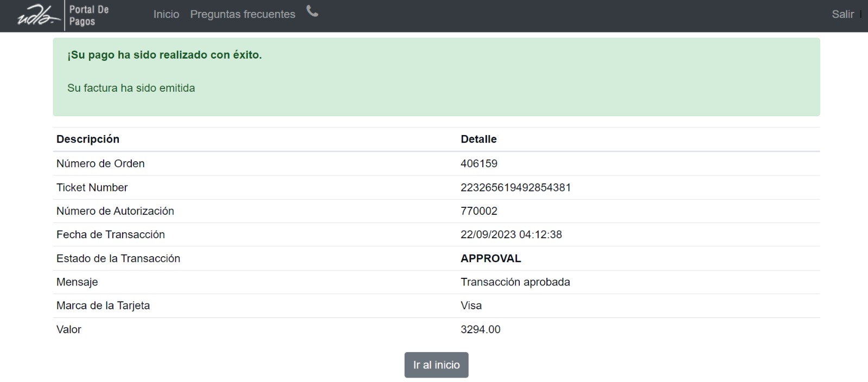Open the Inicio menu item
Screen dimensions: 868x382
(x=166, y=15)
